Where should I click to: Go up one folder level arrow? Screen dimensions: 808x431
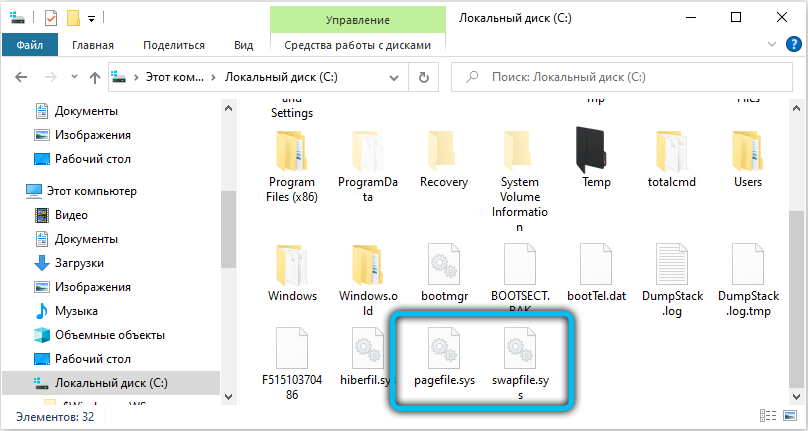(94, 77)
